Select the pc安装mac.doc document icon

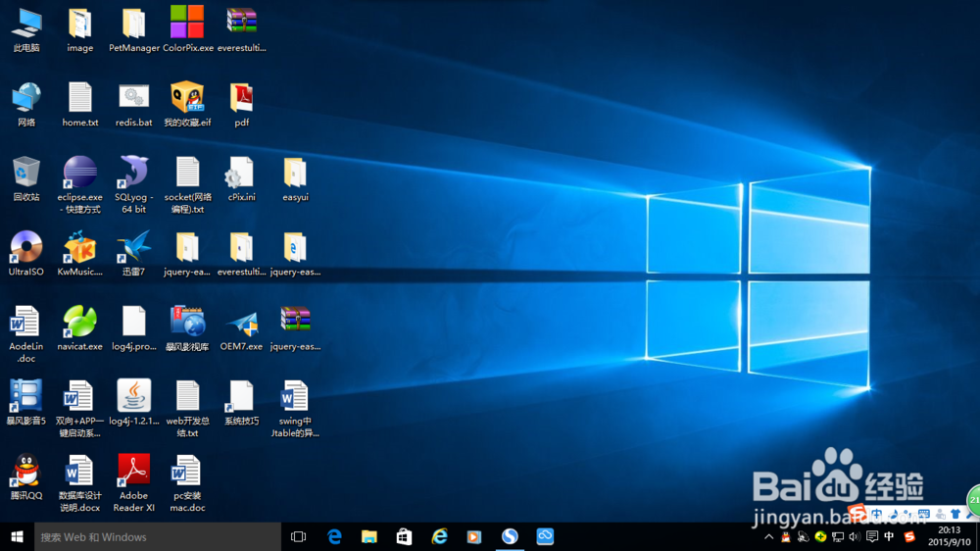(187, 482)
